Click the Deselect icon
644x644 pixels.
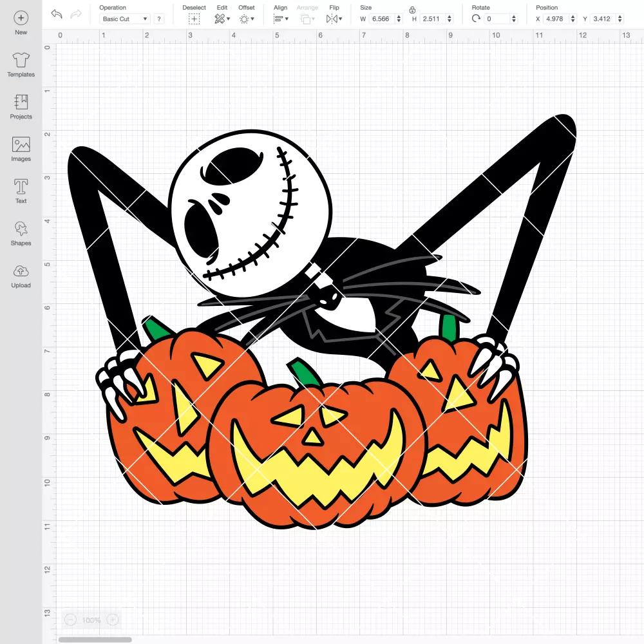[194, 19]
